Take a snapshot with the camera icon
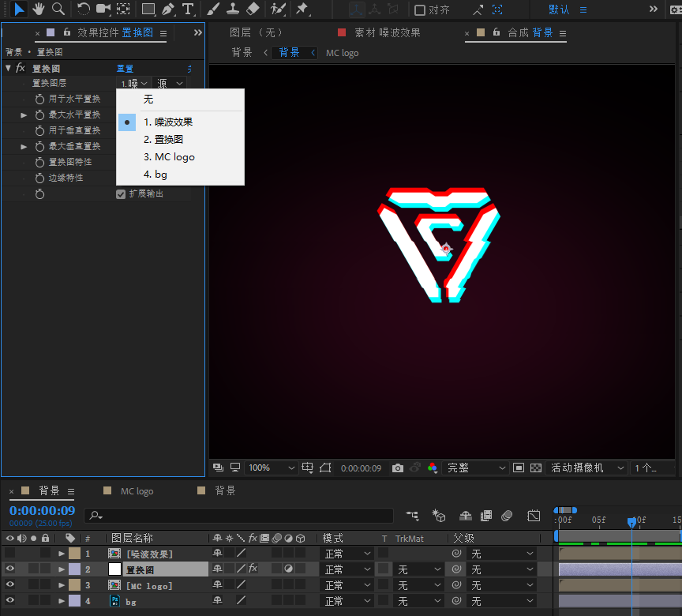 [x=398, y=468]
